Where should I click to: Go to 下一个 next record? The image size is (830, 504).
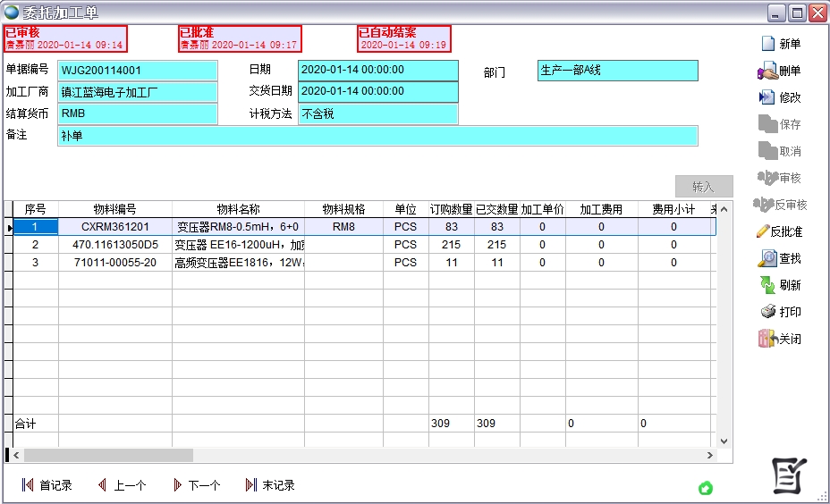pos(177,485)
